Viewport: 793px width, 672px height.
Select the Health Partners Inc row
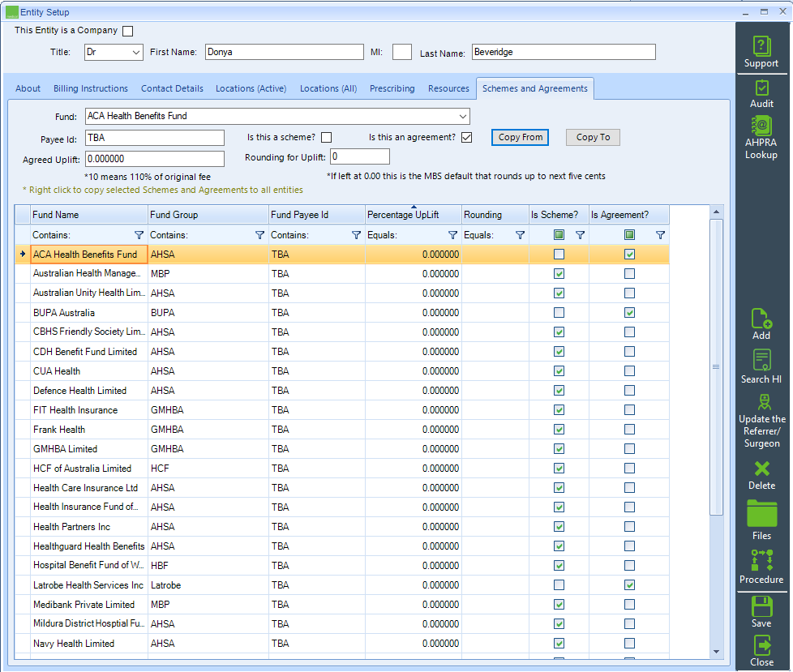[x=342, y=526]
